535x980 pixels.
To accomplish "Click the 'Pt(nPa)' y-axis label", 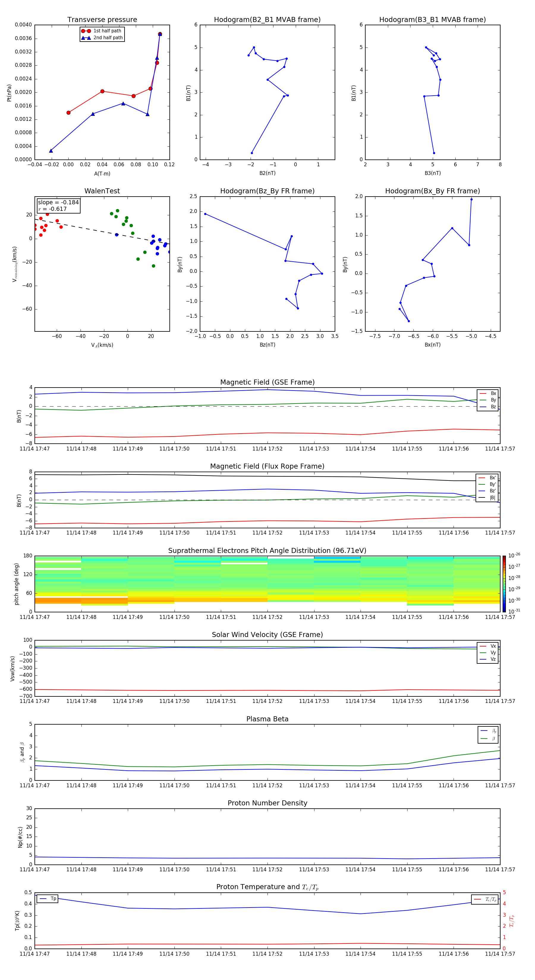I will click(9, 92).
